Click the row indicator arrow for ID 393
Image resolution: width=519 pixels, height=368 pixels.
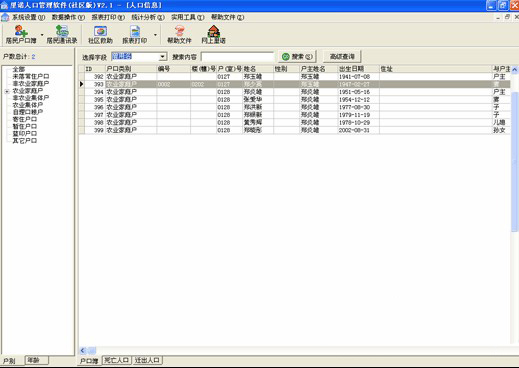(x=81, y=84)
